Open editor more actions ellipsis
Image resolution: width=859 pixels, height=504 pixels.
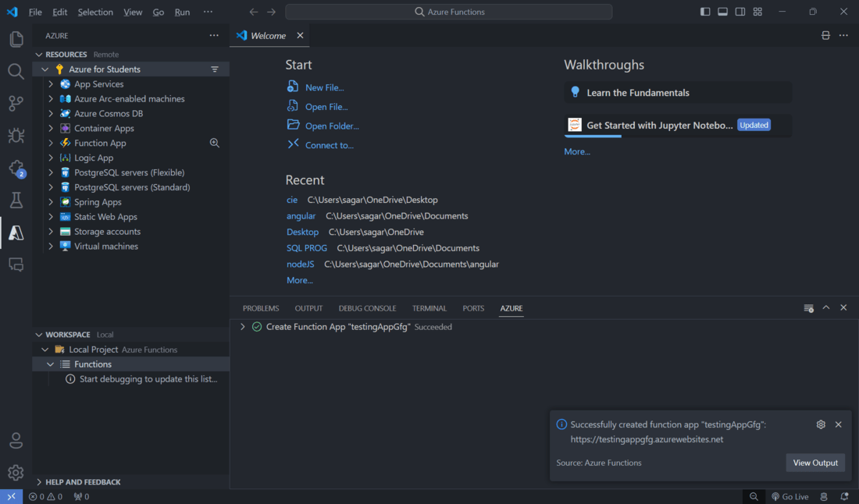(x=843, y=36)
